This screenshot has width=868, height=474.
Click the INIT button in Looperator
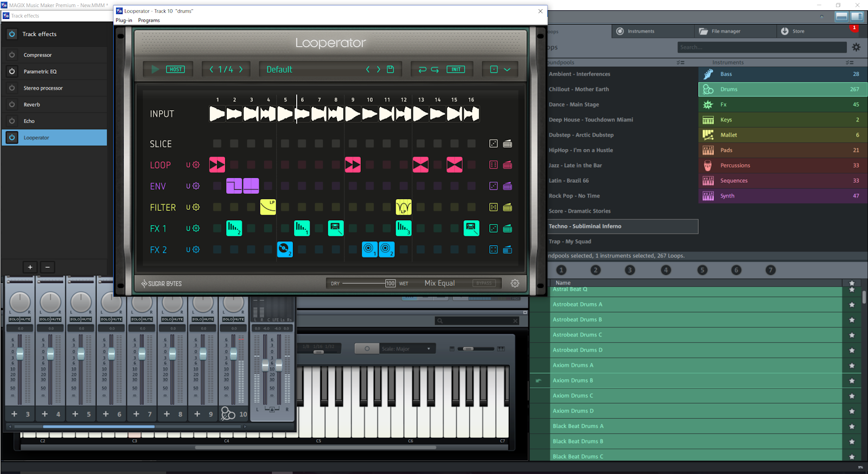click(x=456, y=69)
